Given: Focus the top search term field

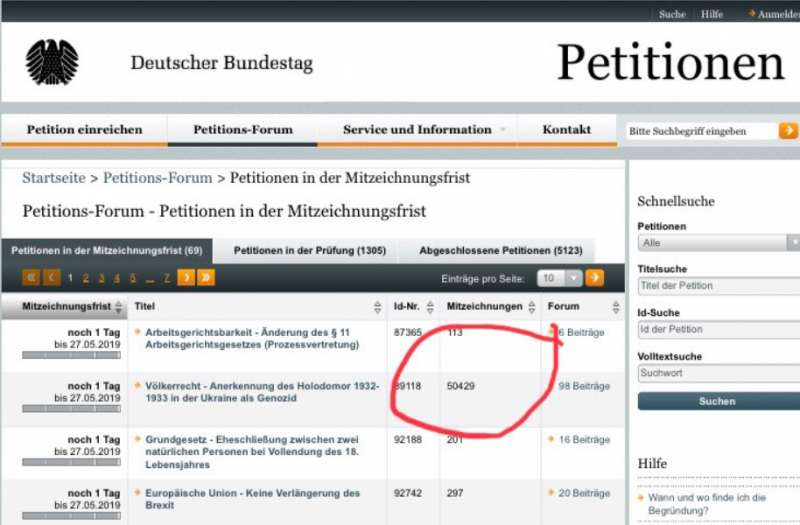Looking at the screenshot, I should click(702, 131).
